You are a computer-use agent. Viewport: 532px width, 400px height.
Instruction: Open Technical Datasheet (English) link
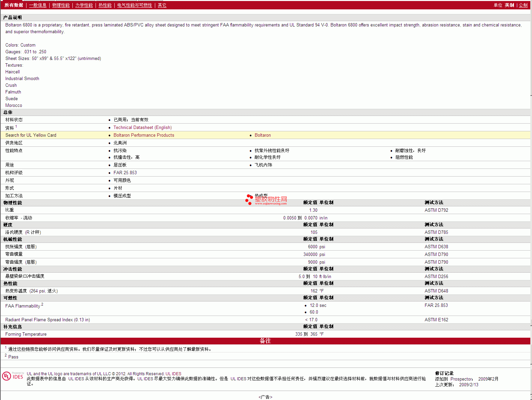(x=142, y=128)
